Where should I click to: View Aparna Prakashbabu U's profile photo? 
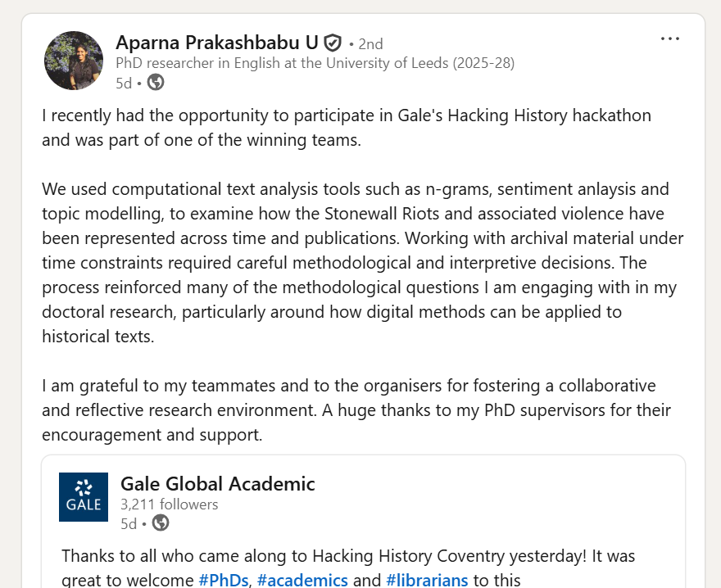74,61
